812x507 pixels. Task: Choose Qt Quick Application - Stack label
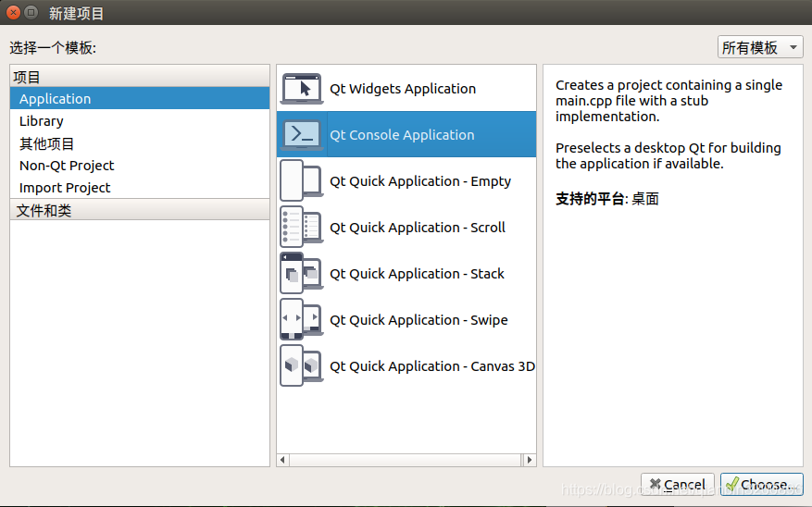click(417, 274)
